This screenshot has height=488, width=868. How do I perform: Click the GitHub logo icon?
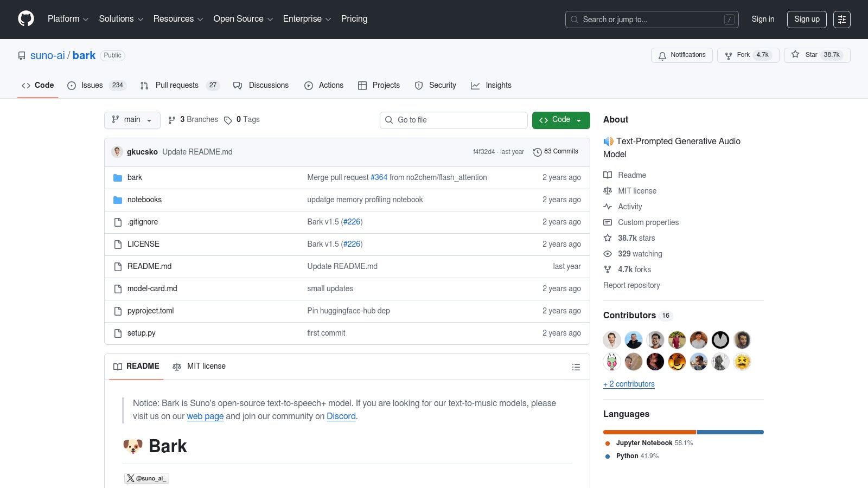click(26, 19)
